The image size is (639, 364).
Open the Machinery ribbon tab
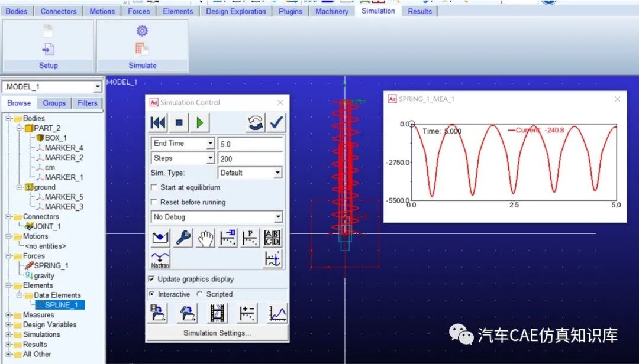tap(332, 11)
